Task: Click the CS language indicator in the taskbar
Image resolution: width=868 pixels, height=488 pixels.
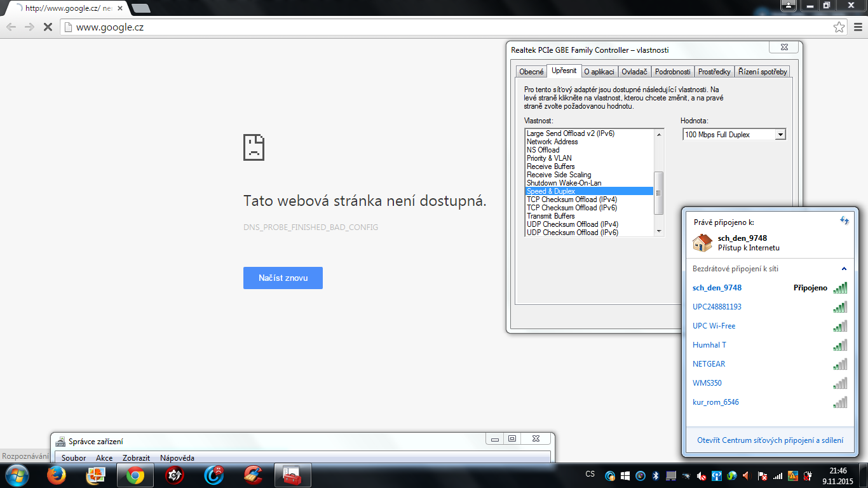Action: click(590, 474)
